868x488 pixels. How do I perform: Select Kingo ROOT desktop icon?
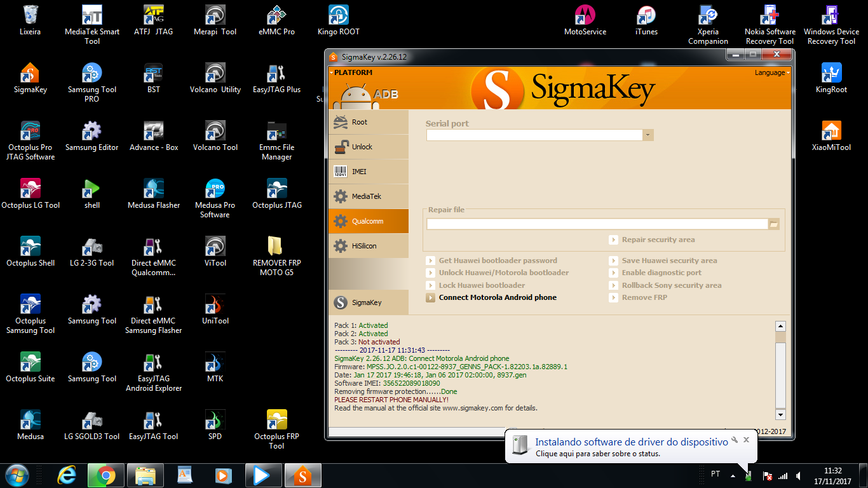(339, 20)
